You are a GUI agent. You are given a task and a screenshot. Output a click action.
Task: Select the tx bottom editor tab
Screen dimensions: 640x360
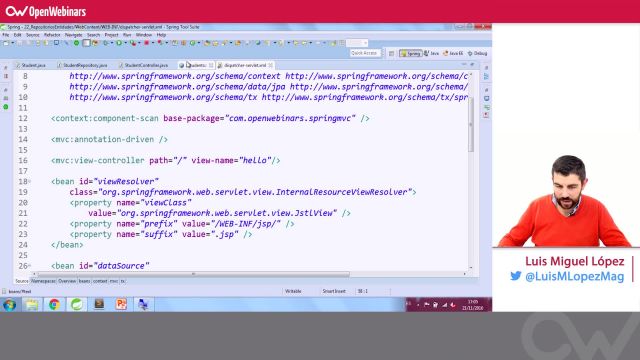click(x=123, y=281)
